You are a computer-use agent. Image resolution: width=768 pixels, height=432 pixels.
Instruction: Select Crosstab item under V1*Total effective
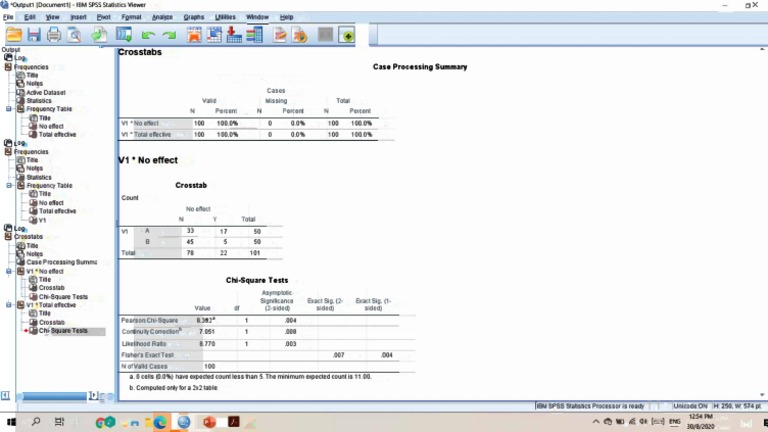tap(51, 322)
